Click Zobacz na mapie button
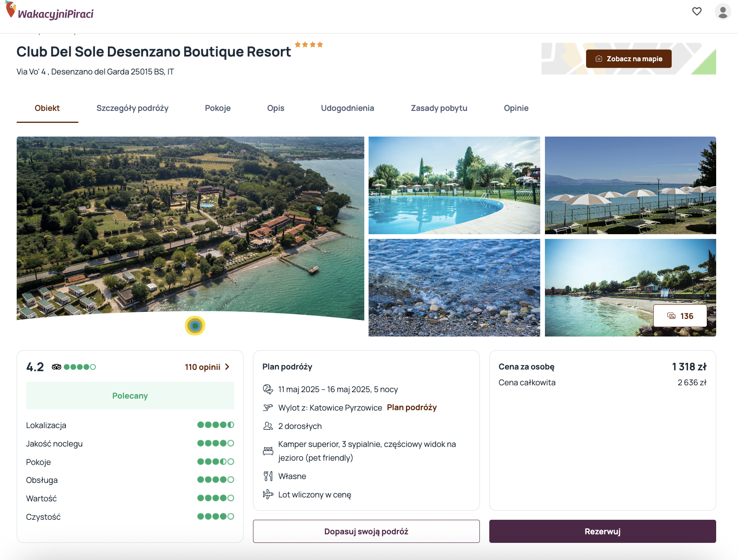Screen dimensions: 738x560 coord(629,59)
